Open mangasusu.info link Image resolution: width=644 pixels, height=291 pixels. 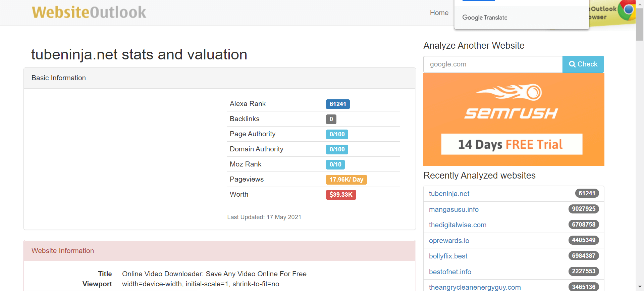tap(453, 209)
